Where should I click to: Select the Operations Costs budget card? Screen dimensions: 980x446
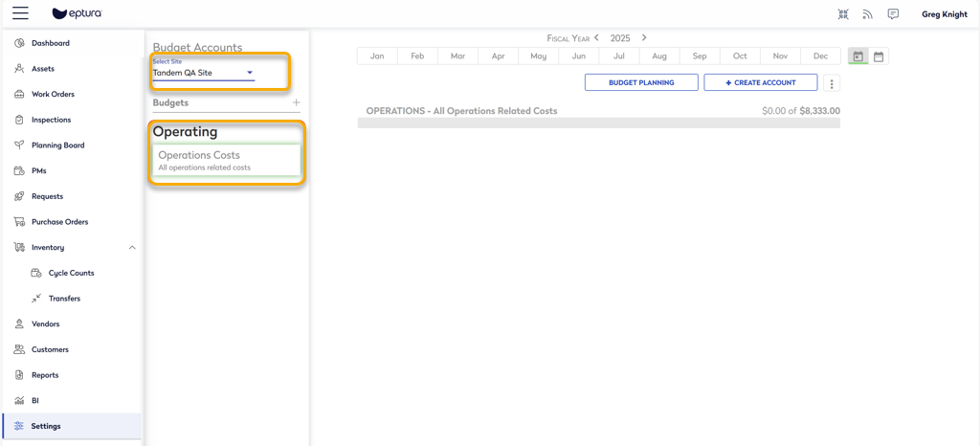[226, 161]
